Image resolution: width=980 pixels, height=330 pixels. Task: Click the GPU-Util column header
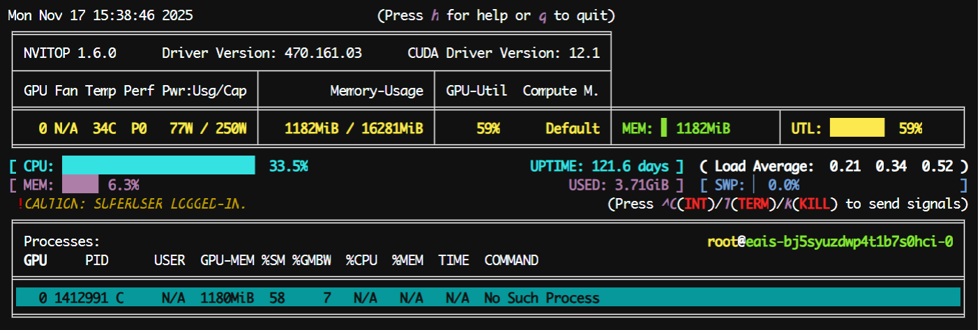coord(476,91)
